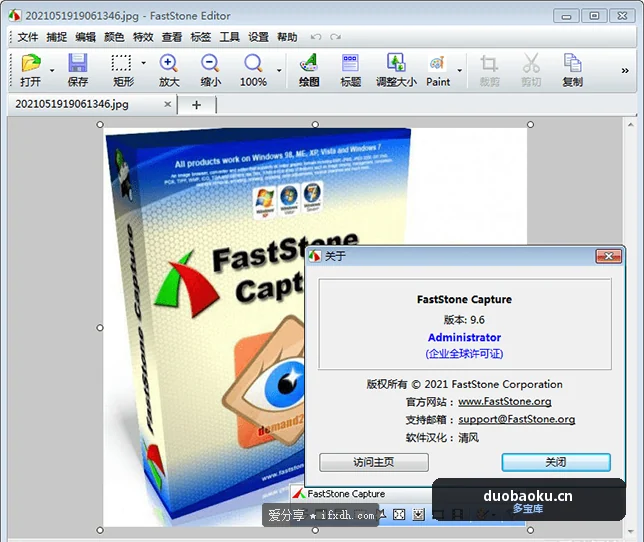Image resolution: width=644 pixels, height=542 pixels.
Task: Add a new tab with plus button
Action: click(196, 105)
